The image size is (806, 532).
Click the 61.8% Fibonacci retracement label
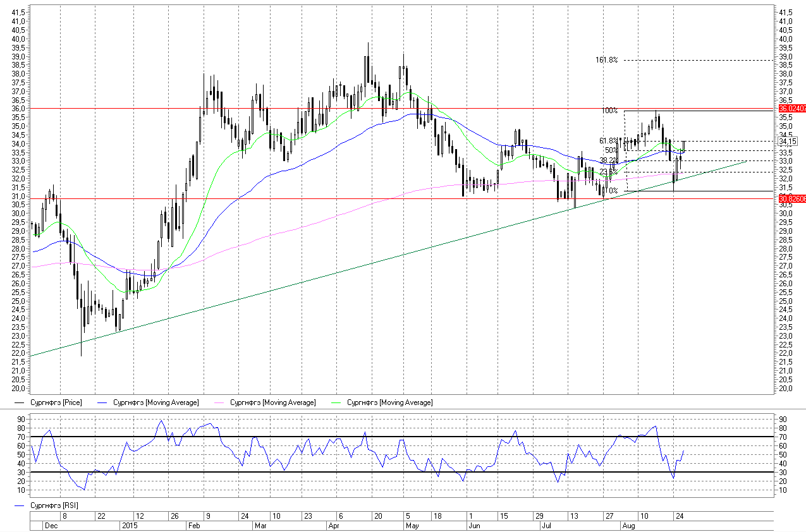(608, 141)
